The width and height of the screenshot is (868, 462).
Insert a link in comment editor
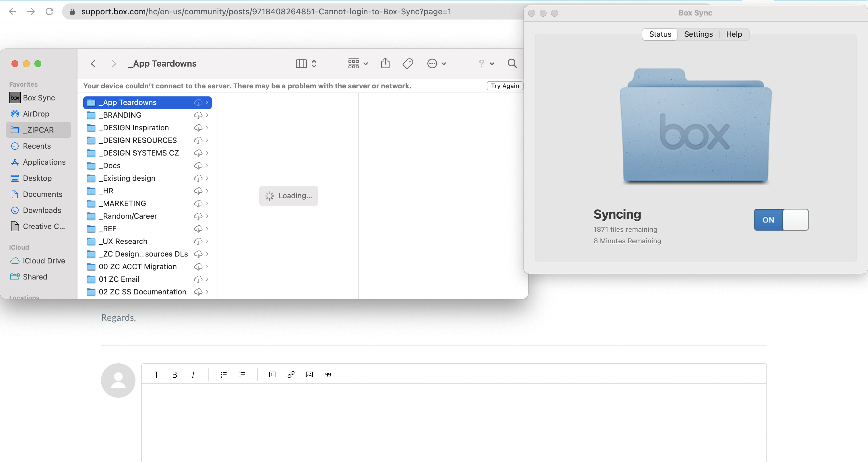(291, 375)
